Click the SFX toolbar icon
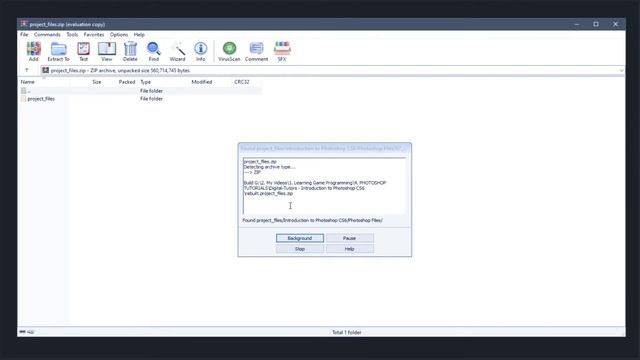 [x=282, y=51]
